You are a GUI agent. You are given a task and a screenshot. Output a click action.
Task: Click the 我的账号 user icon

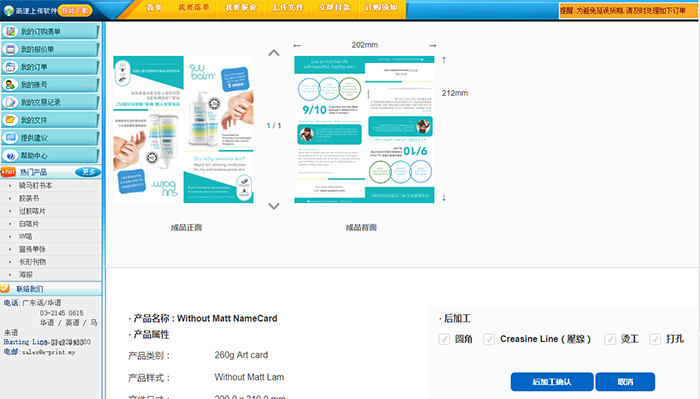[x=10, y=84]
